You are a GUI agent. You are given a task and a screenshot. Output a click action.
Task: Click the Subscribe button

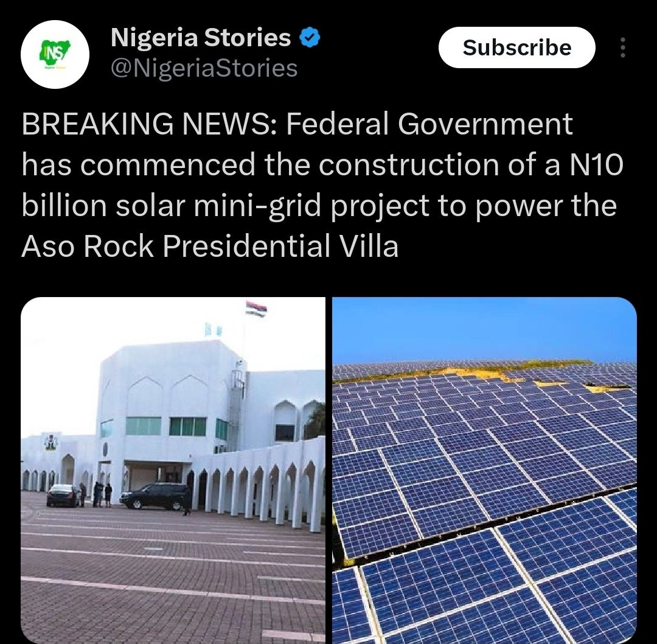pyautogui.click(x=516, y=47)
